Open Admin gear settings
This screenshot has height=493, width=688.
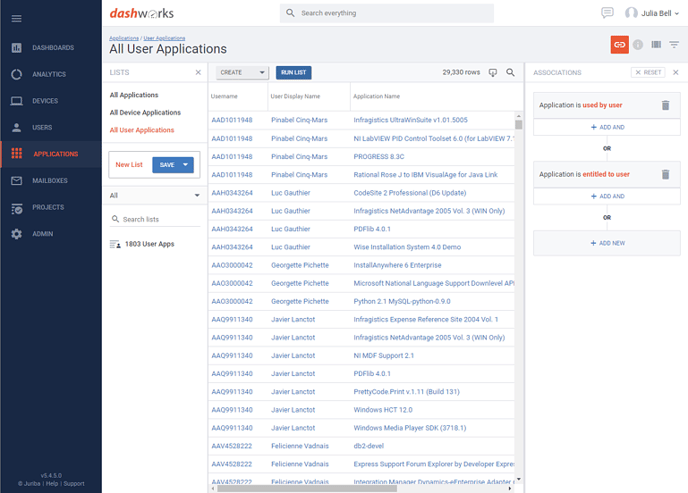(x=17, y=234)
